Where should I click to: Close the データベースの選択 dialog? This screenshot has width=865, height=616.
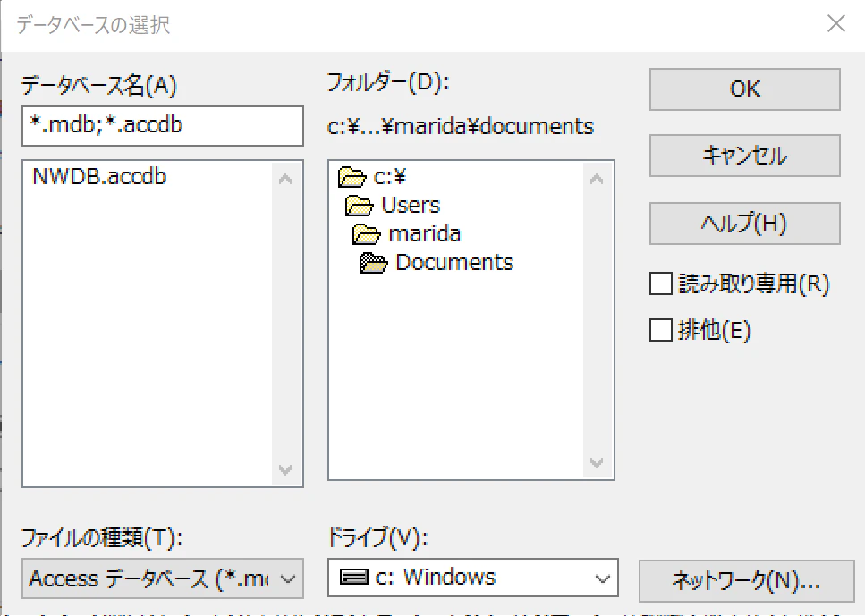pos(836,24)
